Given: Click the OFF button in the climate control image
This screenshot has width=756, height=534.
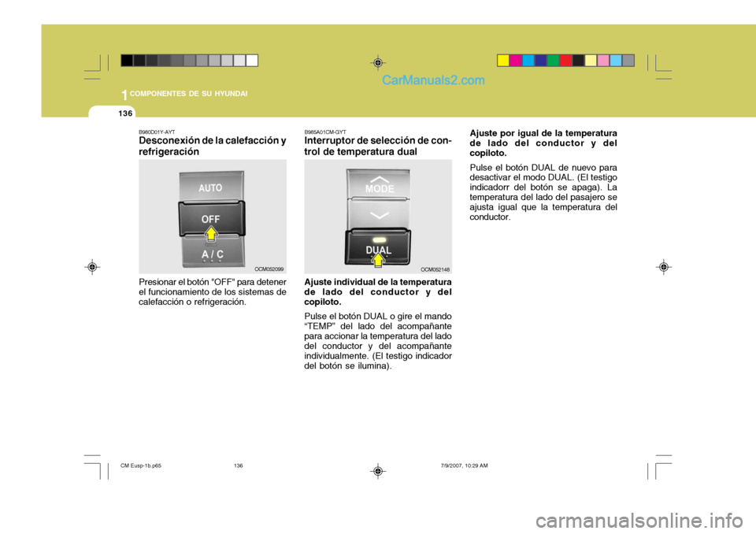Looking at the screenshot, I should (x=211, y=219).
